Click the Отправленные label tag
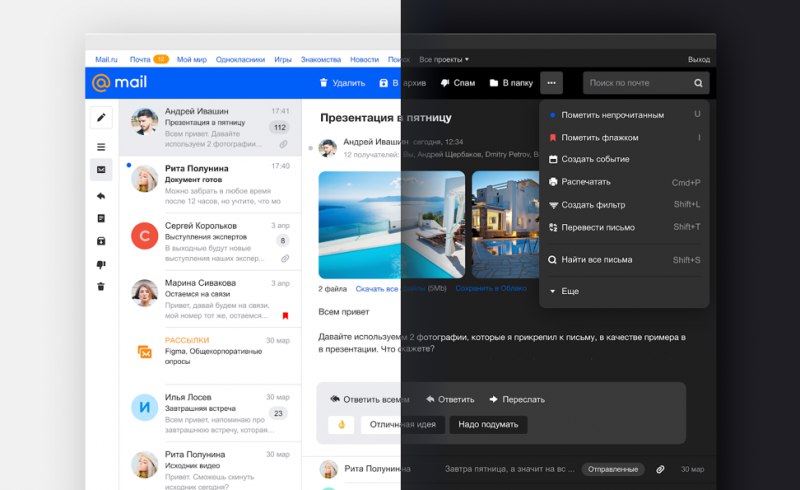This screenshot has height=490, width=800. (x=613, y=469)
